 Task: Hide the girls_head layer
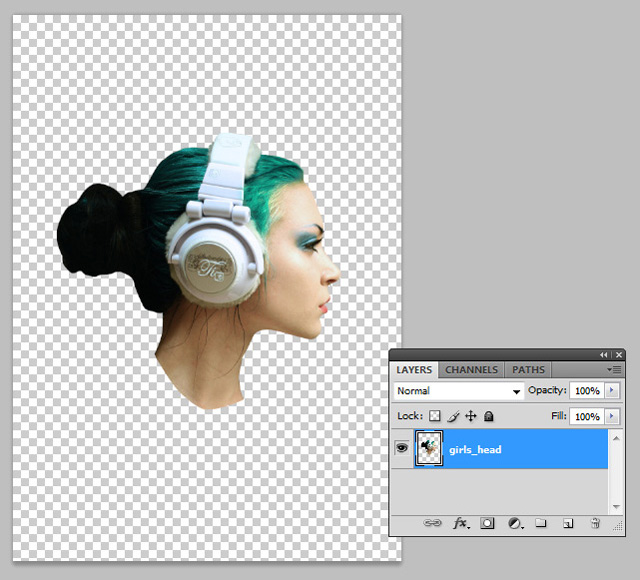(x=402, y=450)
